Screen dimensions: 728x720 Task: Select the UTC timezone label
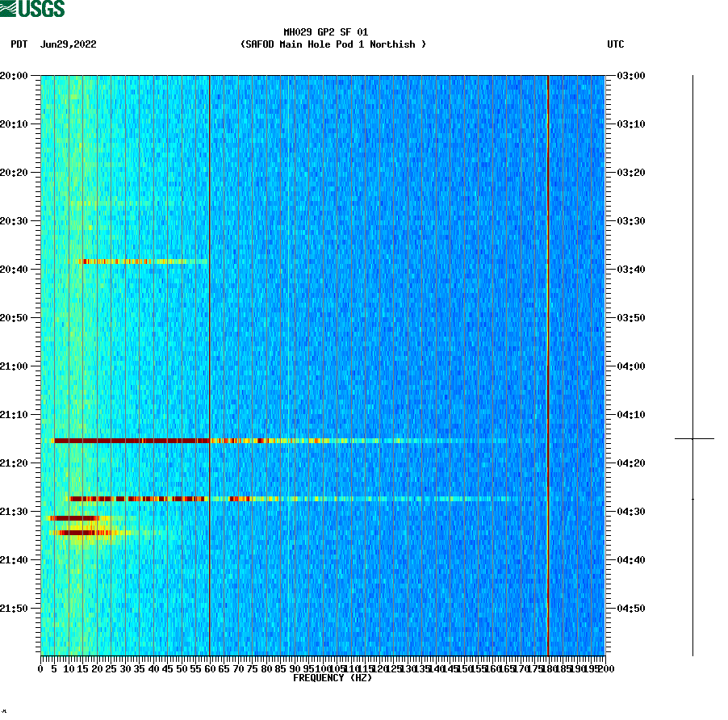[617, 45]
